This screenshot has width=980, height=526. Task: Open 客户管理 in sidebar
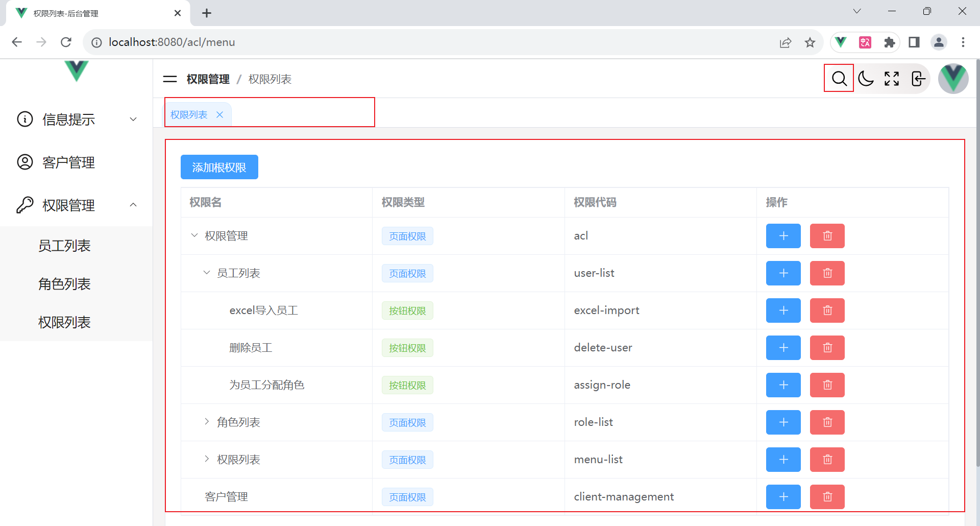coord(77,162)
